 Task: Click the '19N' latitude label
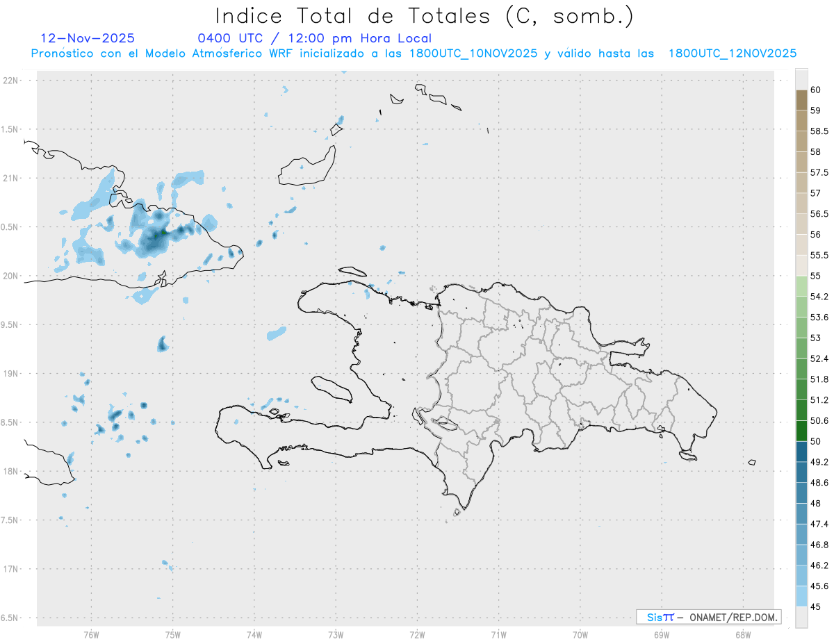pos(12,374)
